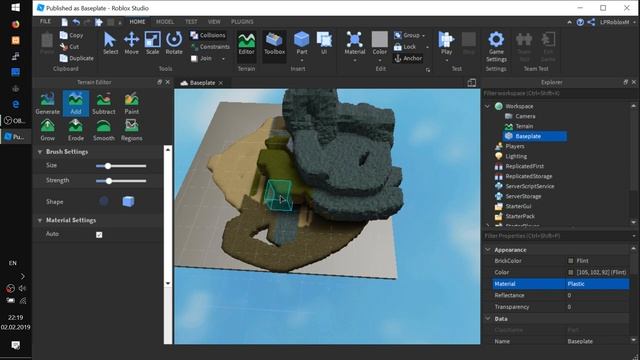Select the Paint terrain tool

tap(131, 103)
